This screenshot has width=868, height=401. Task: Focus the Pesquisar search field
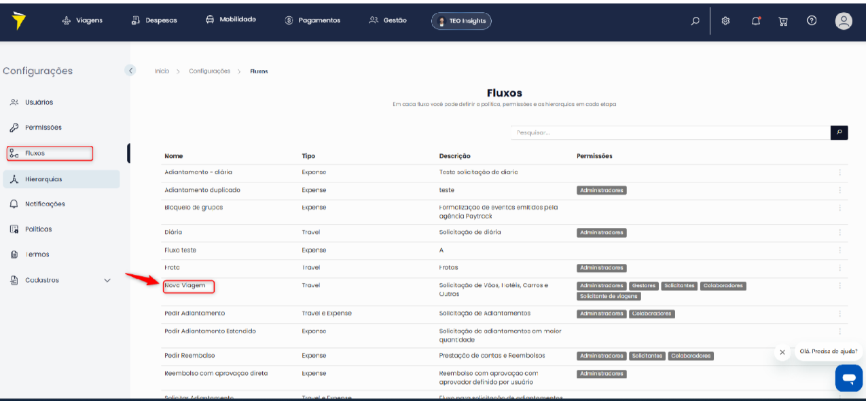[x=670, y=133]
